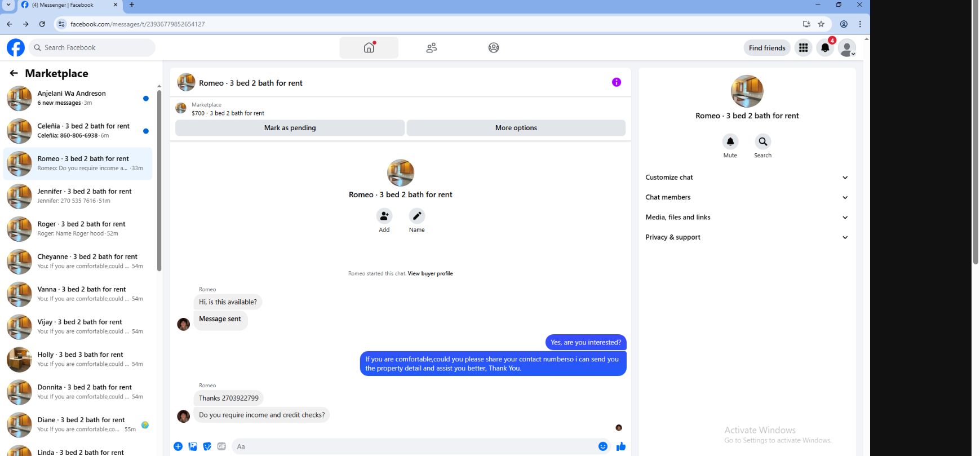Open the Vijay conversation
Screen dimensions: 980x456
(78, 327)
